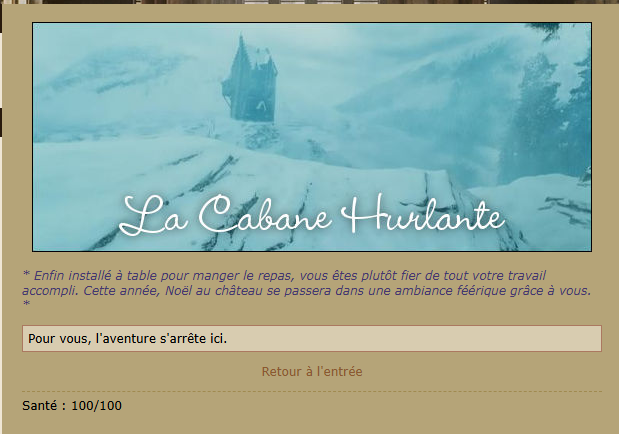Click the dashed separator line above Santé
This screenshot has width=619, height=434.
pos(312,391)
